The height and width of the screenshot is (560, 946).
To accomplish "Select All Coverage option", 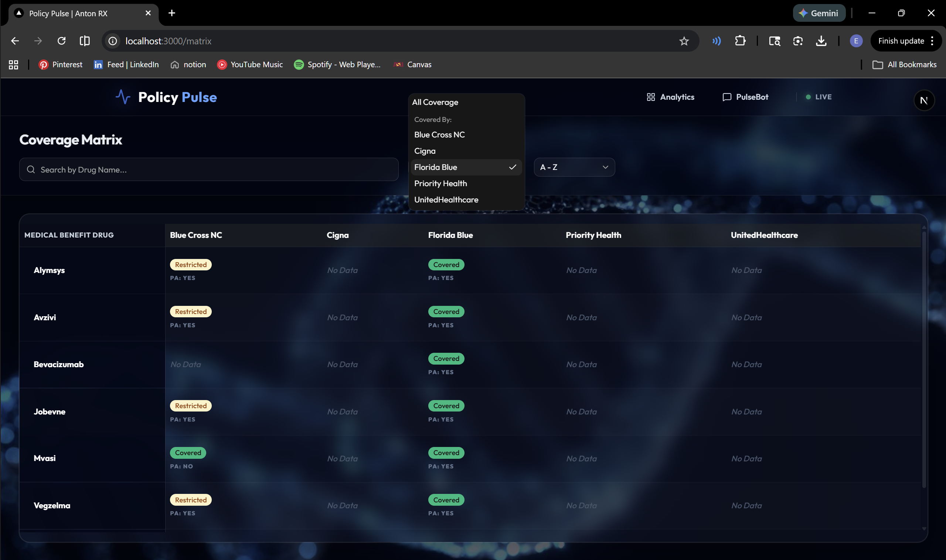I will tap(435, 102).
